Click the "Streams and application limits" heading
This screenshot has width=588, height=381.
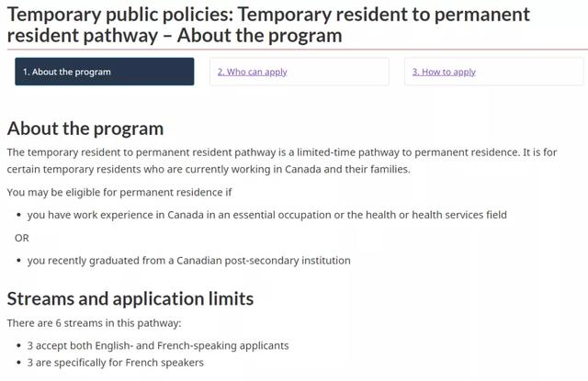coord(130,298)
